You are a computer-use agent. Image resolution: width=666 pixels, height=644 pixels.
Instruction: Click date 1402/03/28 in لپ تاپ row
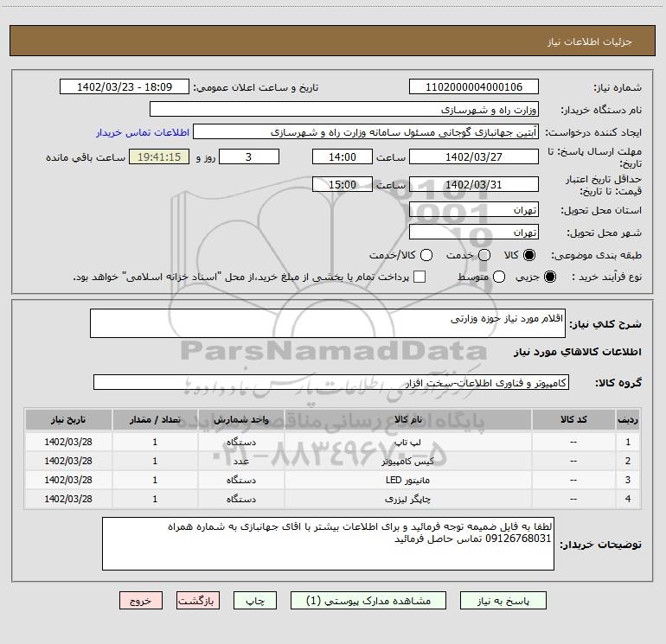68,442
